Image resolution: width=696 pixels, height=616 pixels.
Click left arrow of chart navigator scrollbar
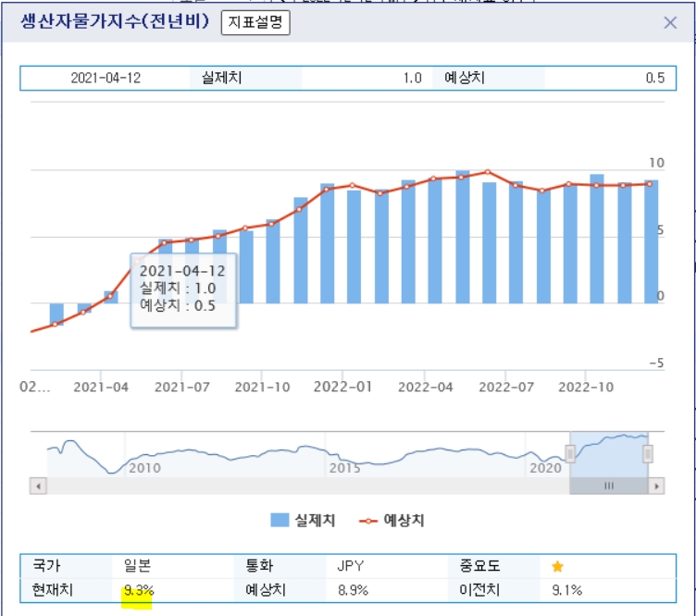[x=38, y=487]
